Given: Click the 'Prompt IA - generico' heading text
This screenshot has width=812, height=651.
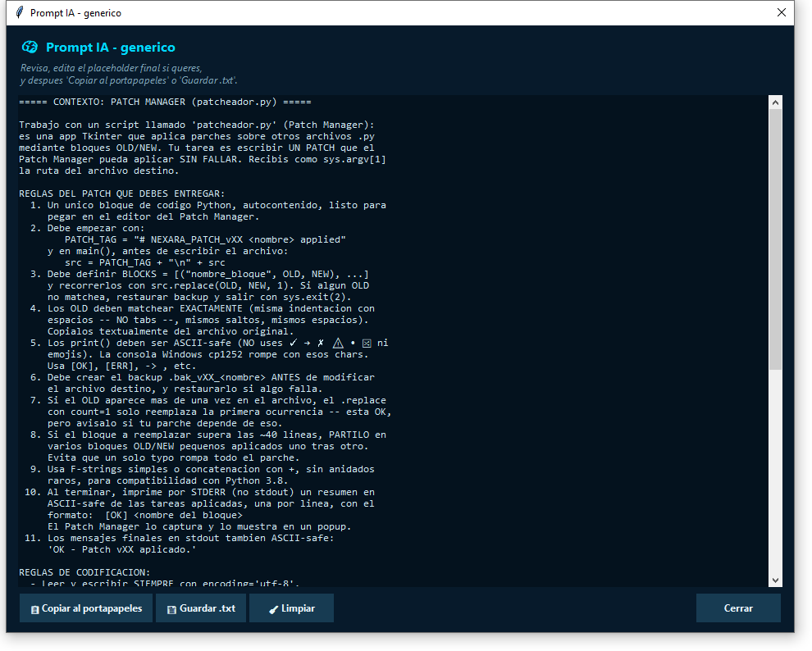Looking at the screenshot, I should [x=111, y=47].
